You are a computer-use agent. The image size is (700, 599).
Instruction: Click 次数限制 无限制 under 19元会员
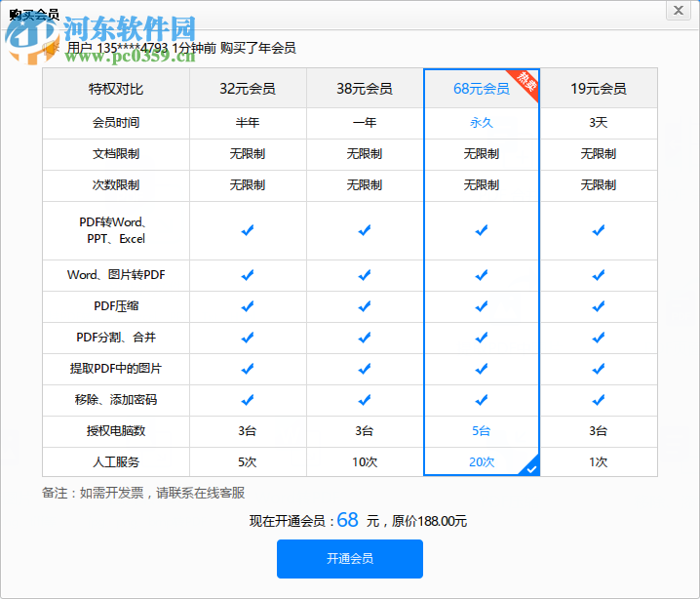599,185
